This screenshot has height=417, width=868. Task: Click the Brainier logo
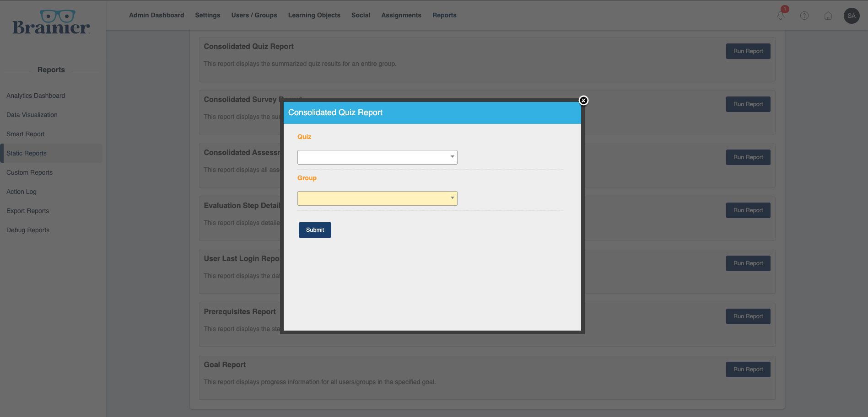pyautogui.click(x=51, y=22)
